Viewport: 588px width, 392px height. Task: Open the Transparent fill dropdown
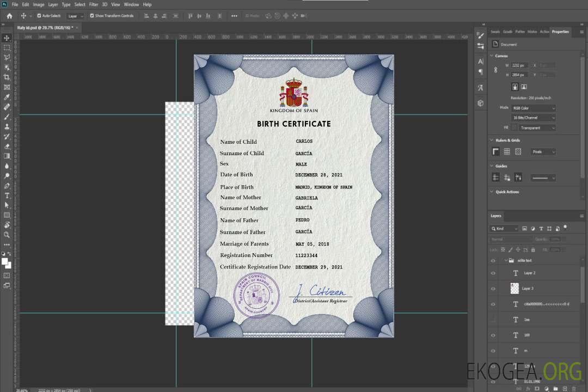click(537, 128)
